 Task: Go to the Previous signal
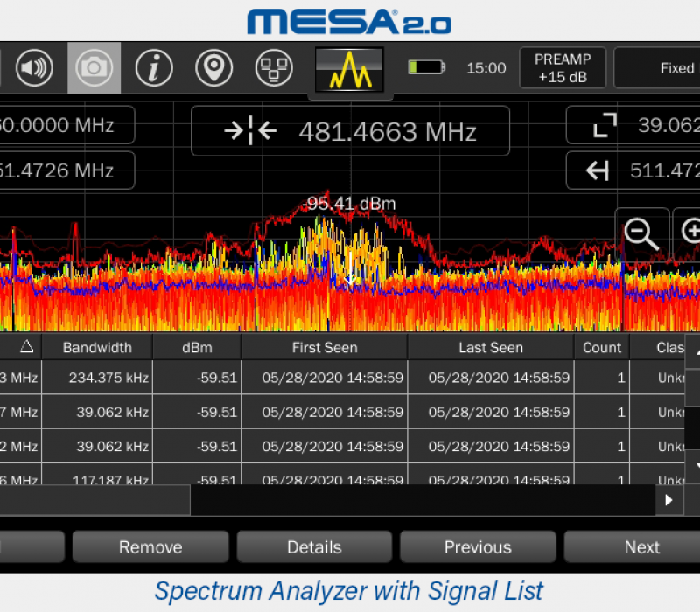(x=477, y=547)
